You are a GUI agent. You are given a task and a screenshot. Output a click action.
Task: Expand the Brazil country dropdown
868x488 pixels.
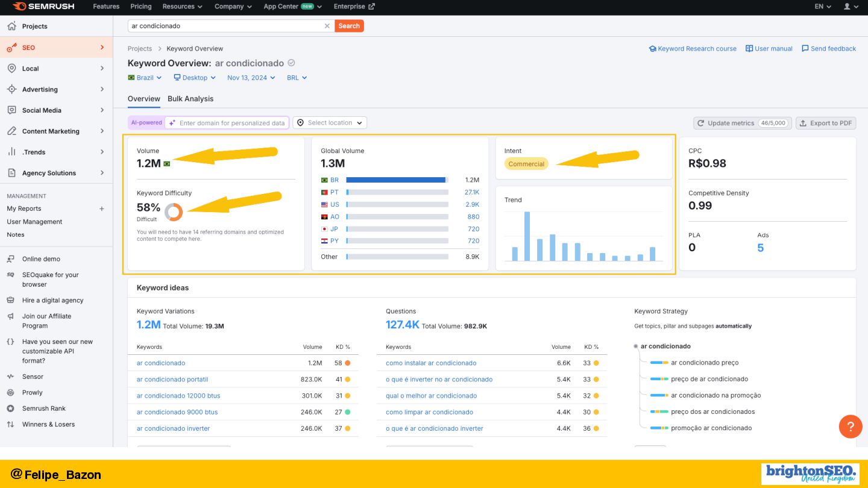click(145, 78)
